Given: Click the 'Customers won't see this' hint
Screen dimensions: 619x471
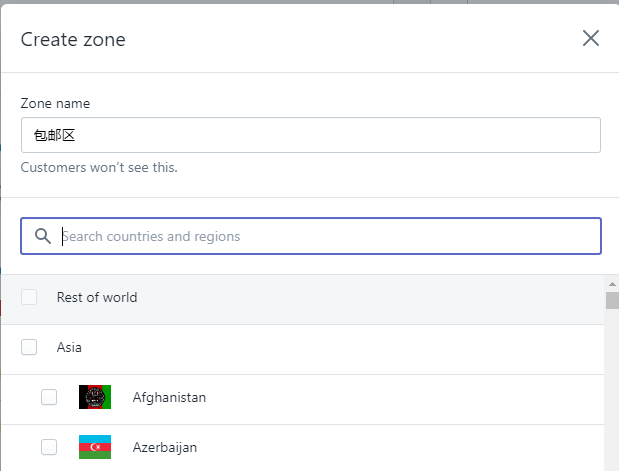Looking at the screenshot, I should (x=99, y=167).
